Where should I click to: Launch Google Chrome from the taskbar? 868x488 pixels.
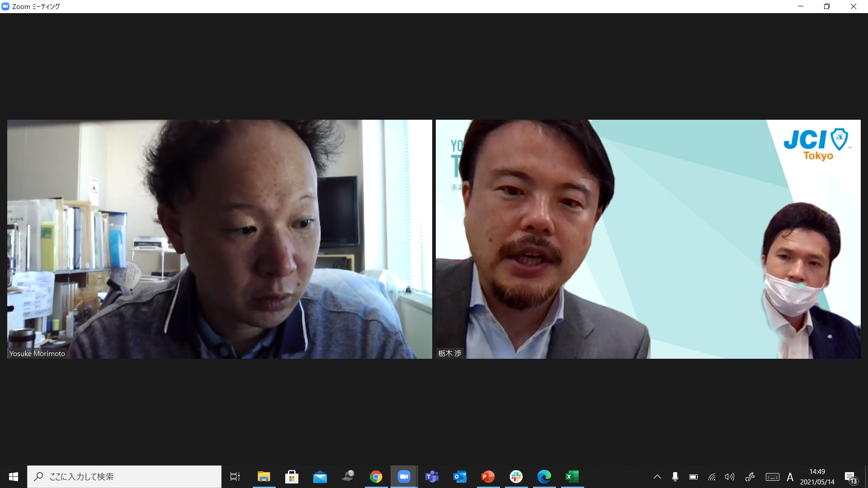(x=376, y=477)
